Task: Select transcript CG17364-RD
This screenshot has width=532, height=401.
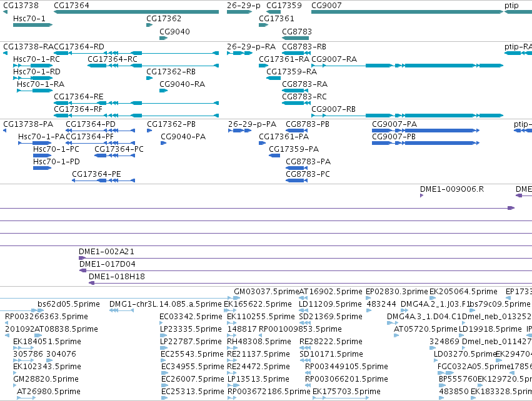Action: click(136, 53)
